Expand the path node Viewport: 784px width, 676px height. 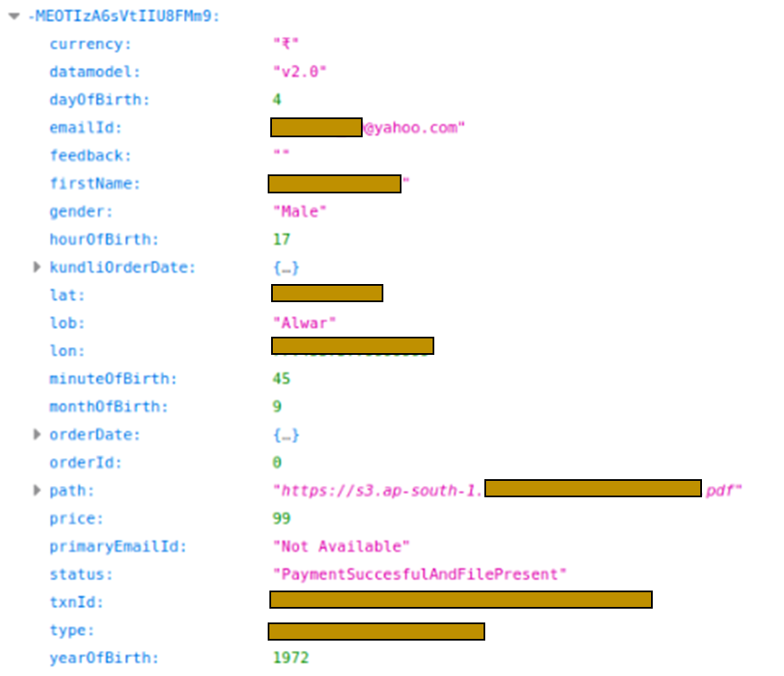point(36,490)
